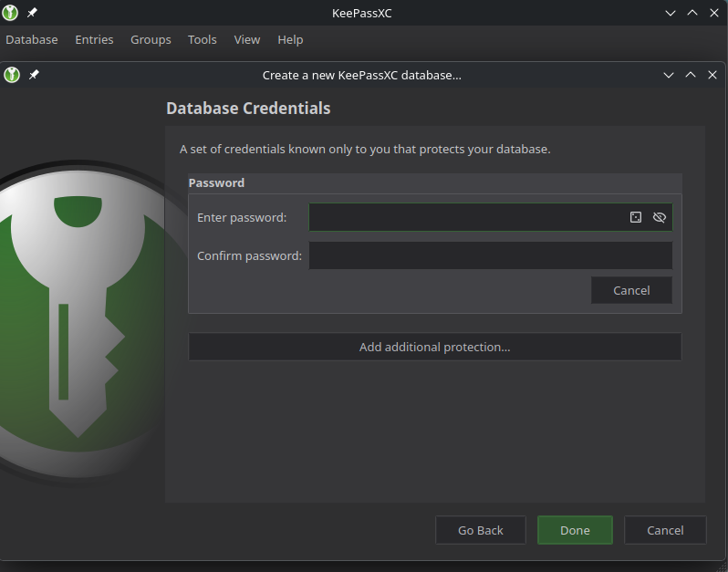Focus the Enter password field

(490, 217)
